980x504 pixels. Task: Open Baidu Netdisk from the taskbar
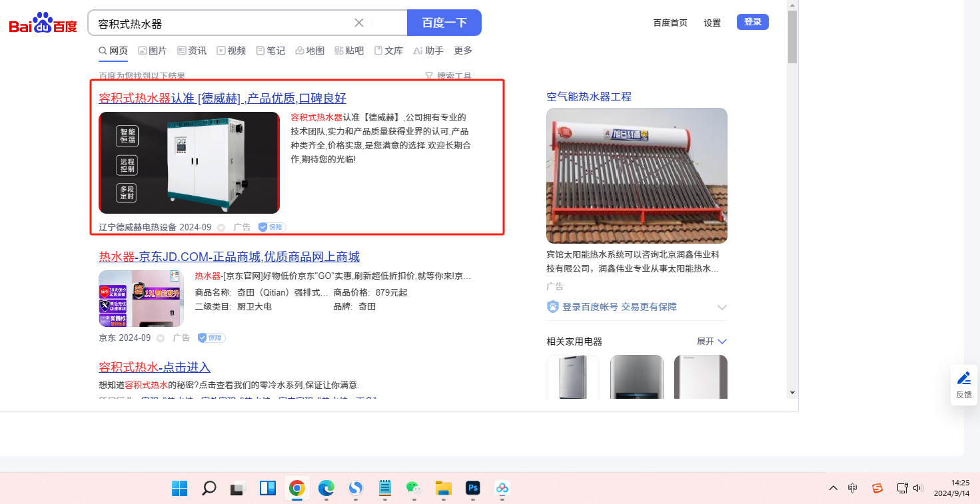[x=502, y=488]
